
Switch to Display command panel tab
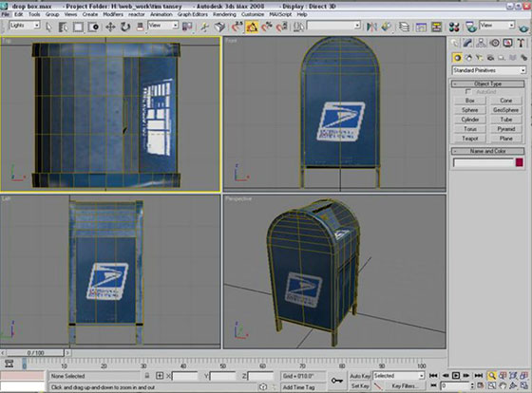pyautogui.click(x=507, y=43)
